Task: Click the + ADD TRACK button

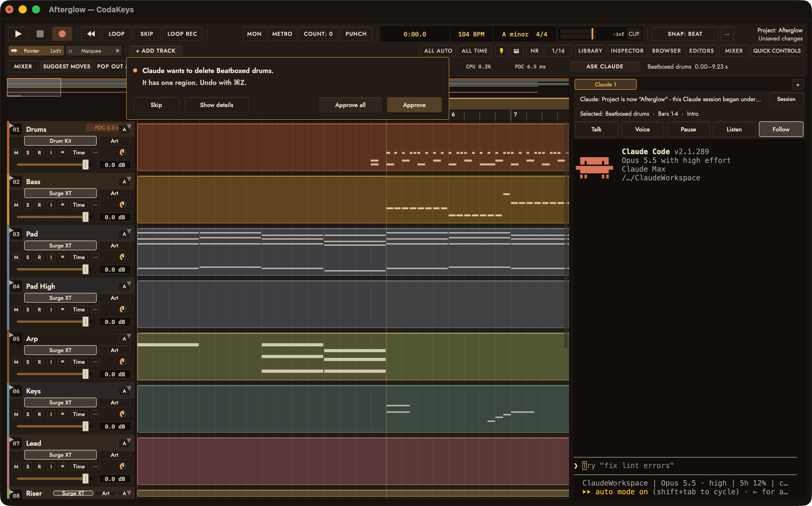Action: tap(156, 51)
